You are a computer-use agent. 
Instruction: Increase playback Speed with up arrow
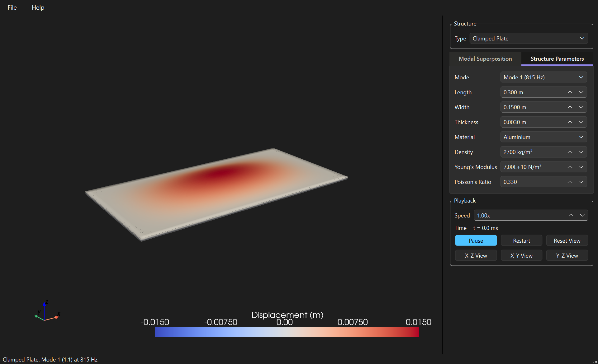[x=571, y=216]
